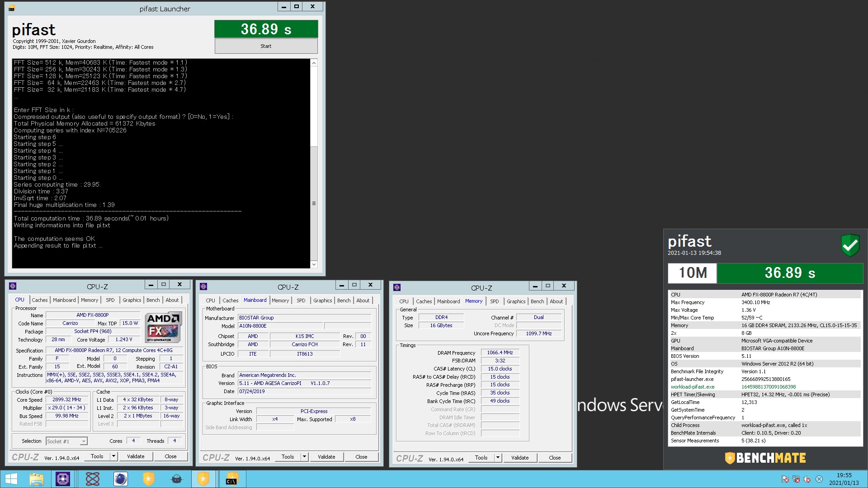
Task: Click the CAS# Latency 15.0 clocks field
Action: (x=500, y=369)
